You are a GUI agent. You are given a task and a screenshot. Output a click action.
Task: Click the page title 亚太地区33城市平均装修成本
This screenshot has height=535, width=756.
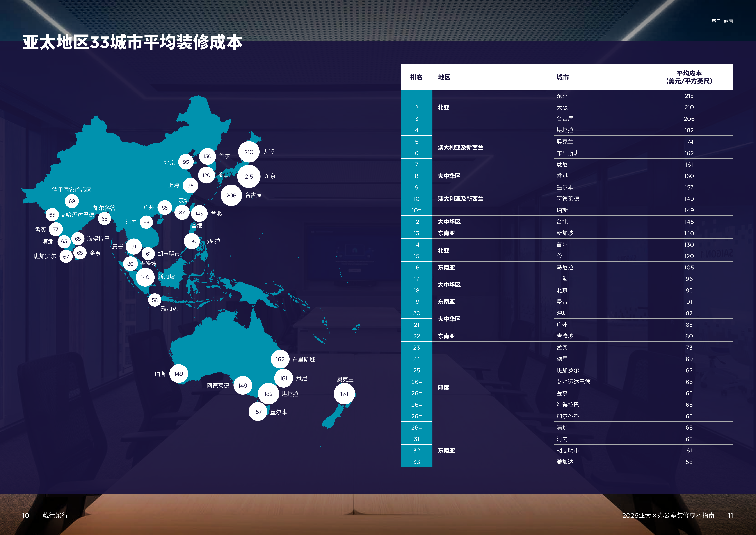(132, 42)
